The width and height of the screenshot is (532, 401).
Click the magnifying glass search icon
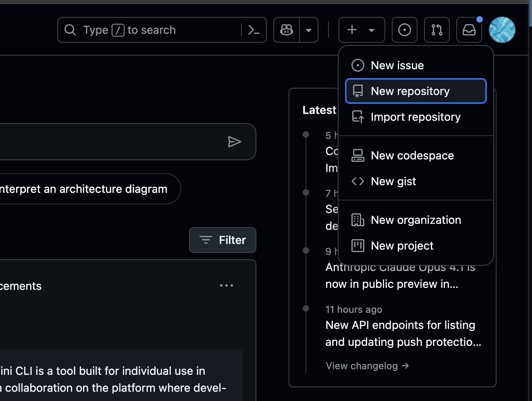click(70, 30)
